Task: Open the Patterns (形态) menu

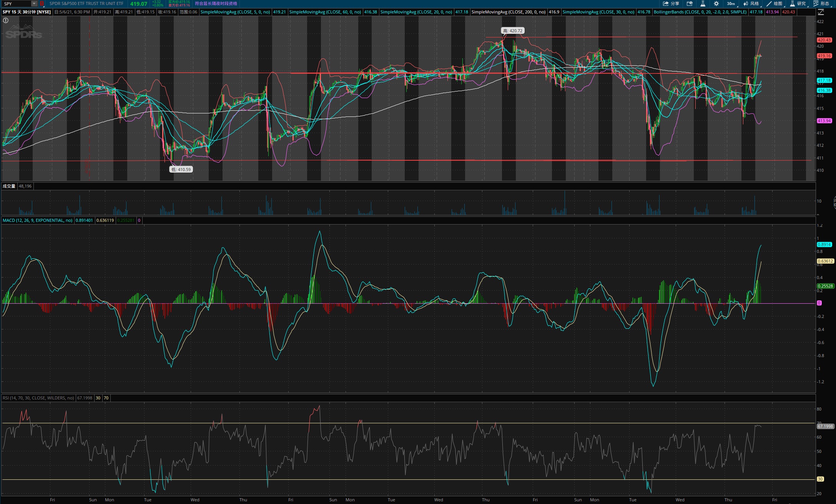Action: tap(821, 3)
